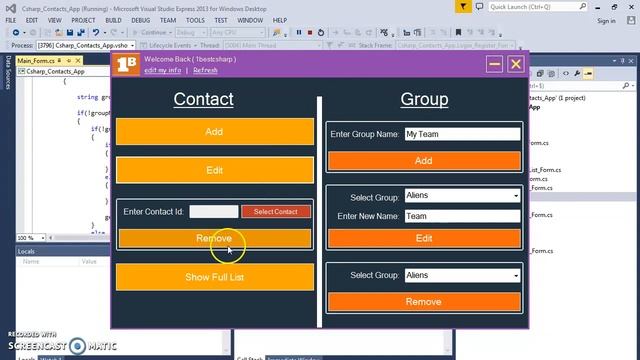
Task: Click the Contact Add button
Action: 215,132
